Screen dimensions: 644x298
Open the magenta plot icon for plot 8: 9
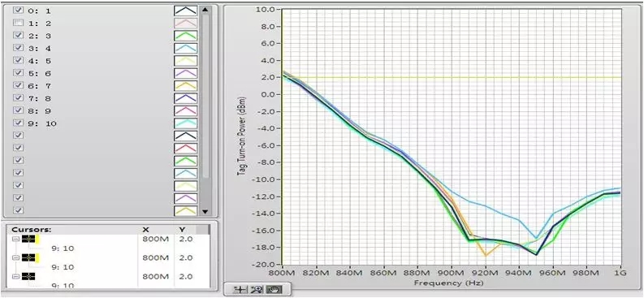(x=186, y=110)
